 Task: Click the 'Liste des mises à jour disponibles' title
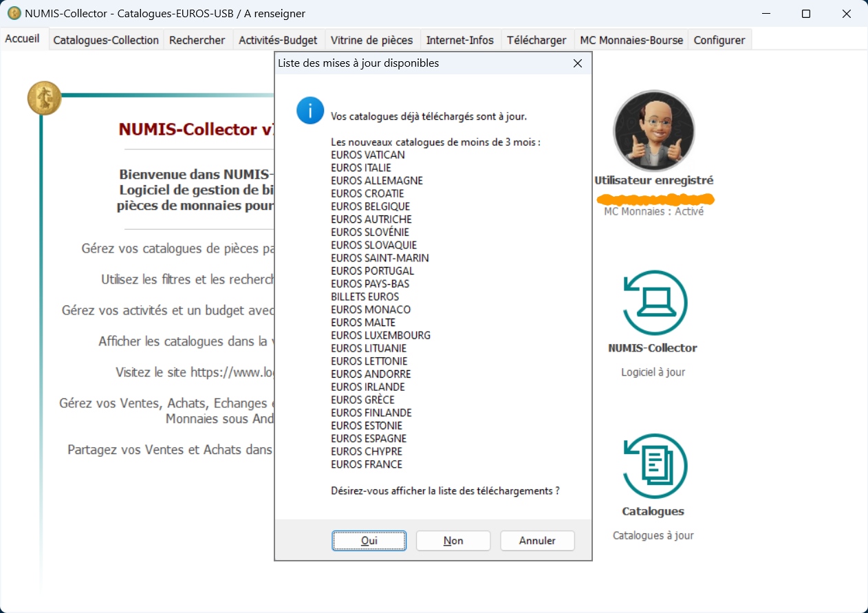click(358, 63)
